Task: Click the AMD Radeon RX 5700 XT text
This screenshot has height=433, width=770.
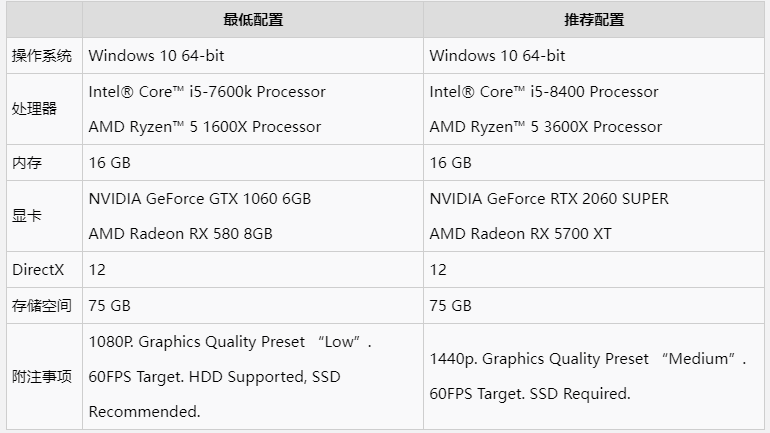Action: 520,234
